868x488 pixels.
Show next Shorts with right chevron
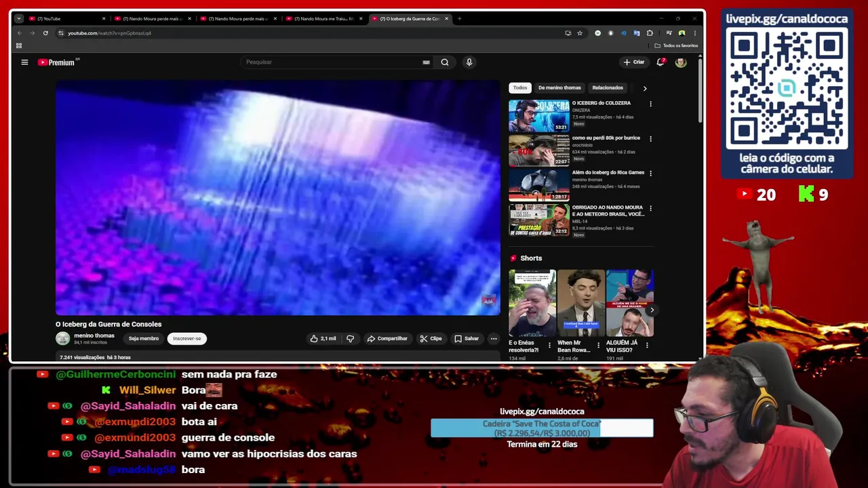652,310
